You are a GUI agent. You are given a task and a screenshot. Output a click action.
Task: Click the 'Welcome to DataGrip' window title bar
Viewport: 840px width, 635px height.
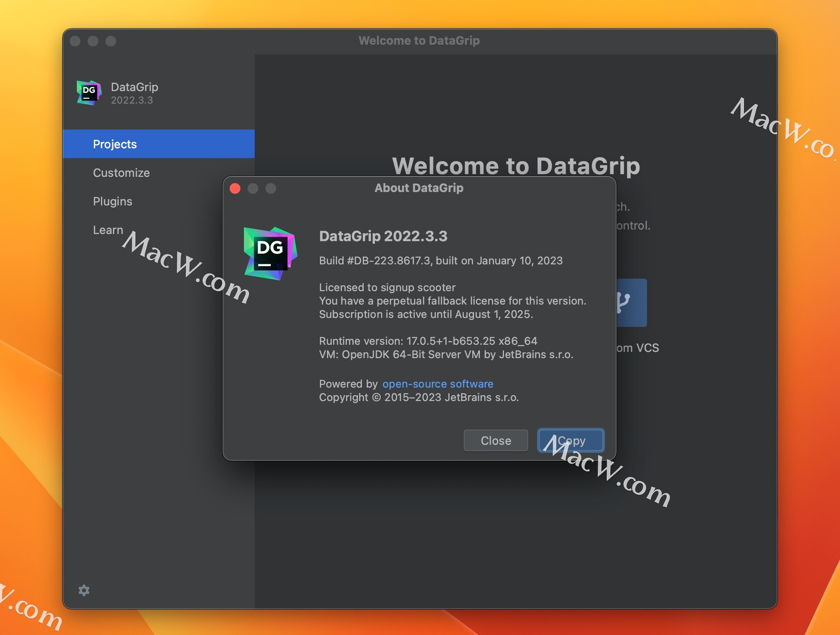[x=419, y=41]
